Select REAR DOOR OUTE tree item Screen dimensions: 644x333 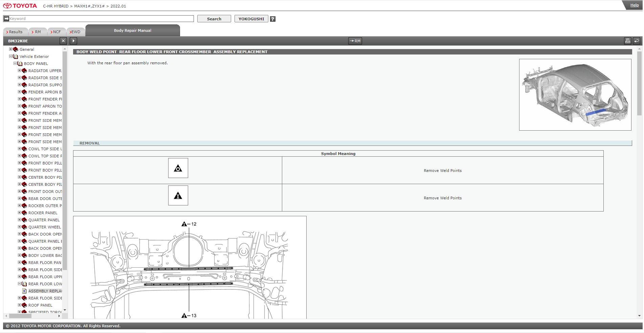coord(45,199)
